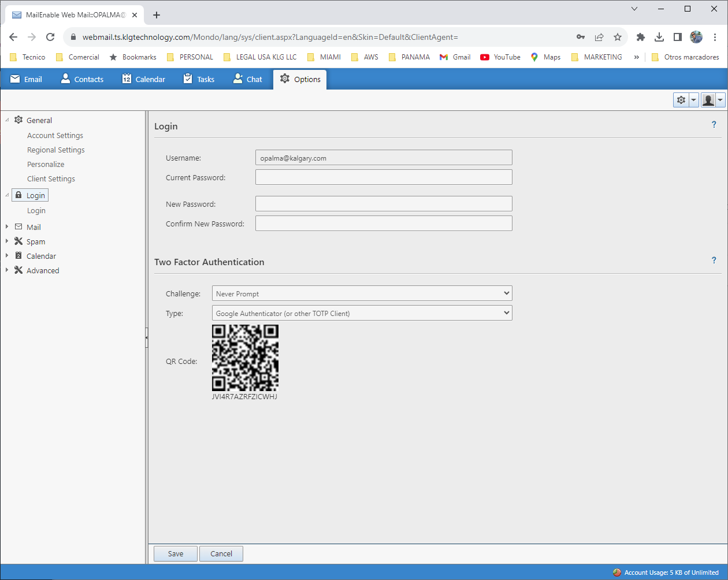Open the Chat tab
728x580 pixels.
(247, 79)
